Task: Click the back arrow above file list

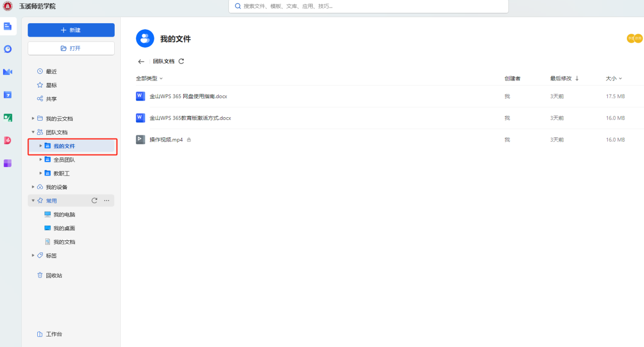Action: 141,61
